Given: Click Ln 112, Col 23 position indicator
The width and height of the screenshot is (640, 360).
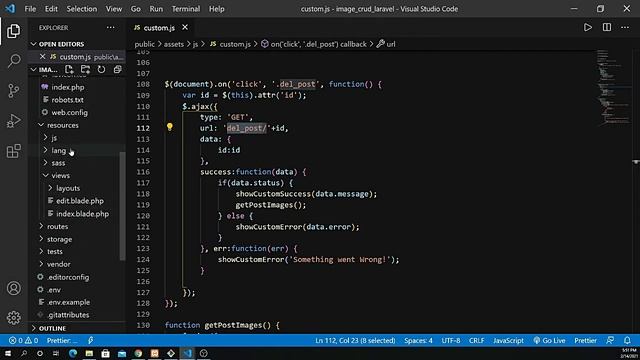Looking at the screenshot, I should coord(355,340).
